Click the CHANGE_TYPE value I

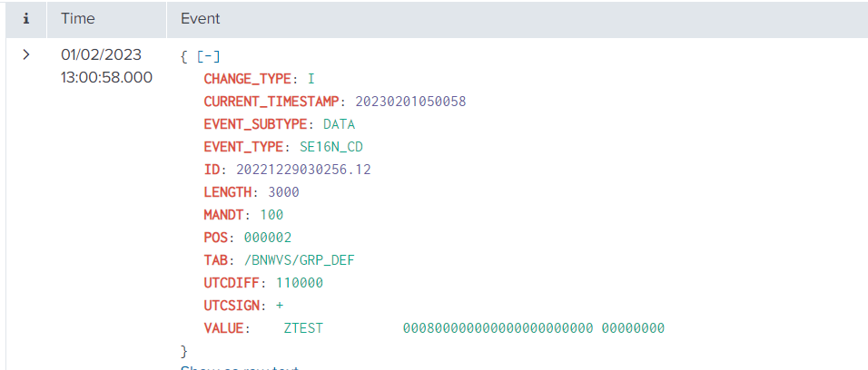(311, 79)
